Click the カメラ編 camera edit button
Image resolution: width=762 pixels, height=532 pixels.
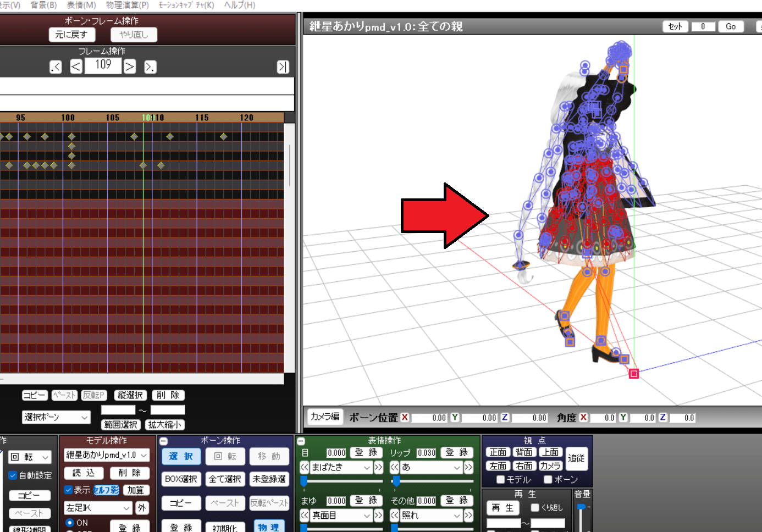324,417
